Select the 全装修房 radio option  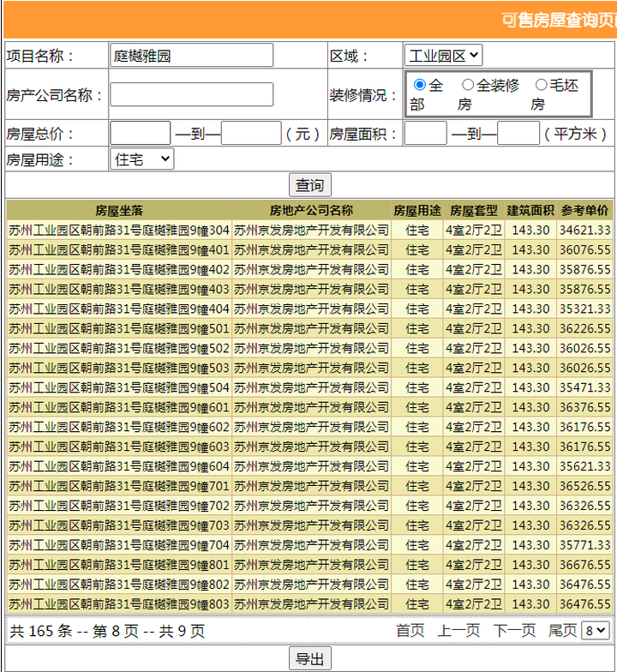(468, 85)
